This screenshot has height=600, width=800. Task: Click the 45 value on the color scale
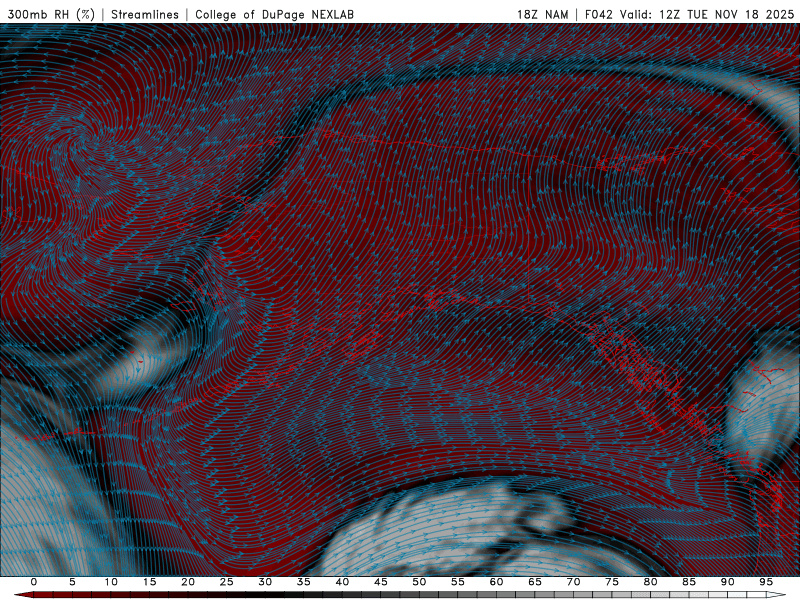[x=381, y=582]
